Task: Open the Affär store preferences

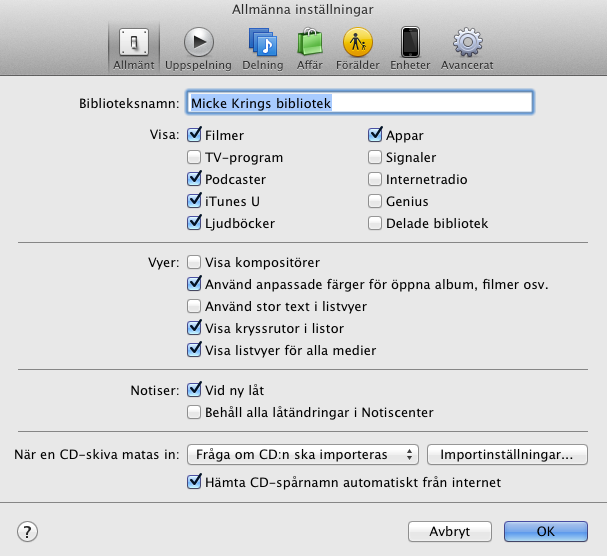Action: point(309,46)
